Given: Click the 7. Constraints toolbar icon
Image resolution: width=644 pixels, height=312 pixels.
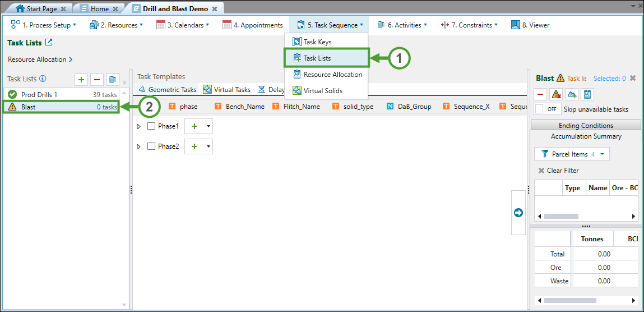Looking at the screenshot, I should pyautogui.click(x=445, y=25).
